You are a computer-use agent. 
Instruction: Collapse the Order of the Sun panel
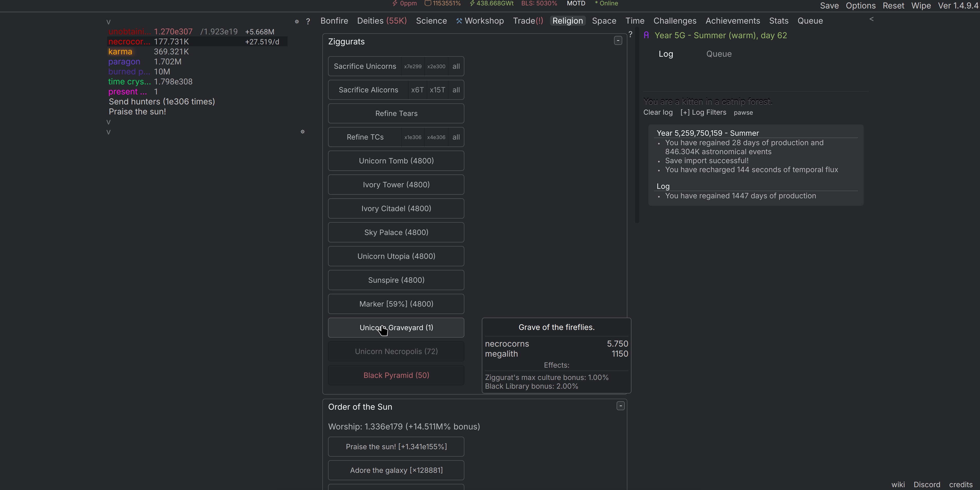620,406
